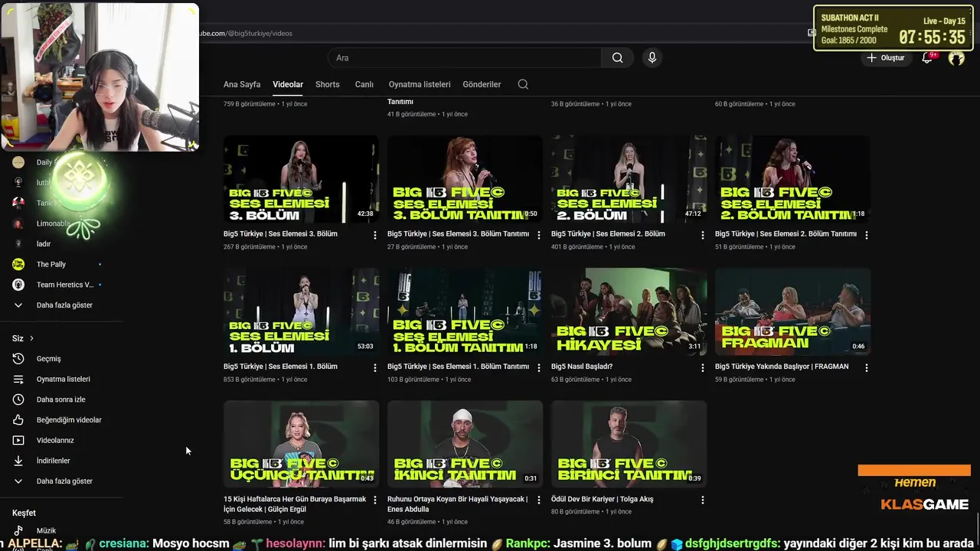Click the Beğendiğim videolar thumbs-up icon
This screenshot has height=551, width=980.
pyautogui.click(x=18, y=420)
